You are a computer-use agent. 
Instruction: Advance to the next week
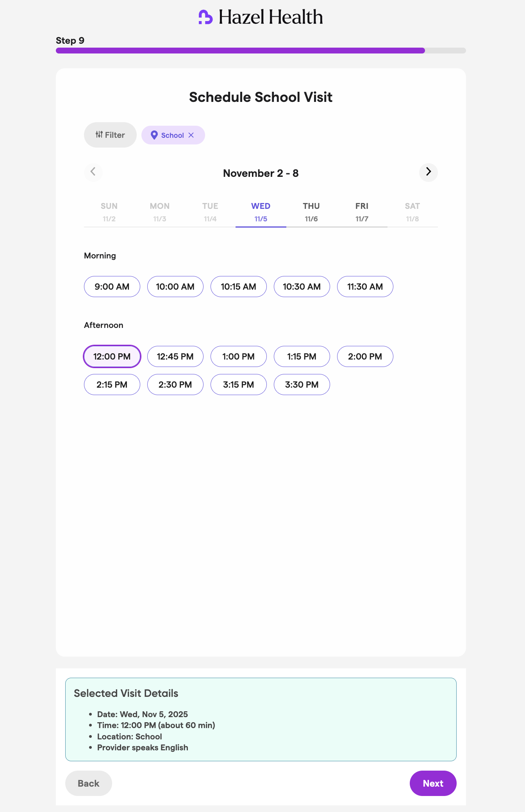coord(428,172)
